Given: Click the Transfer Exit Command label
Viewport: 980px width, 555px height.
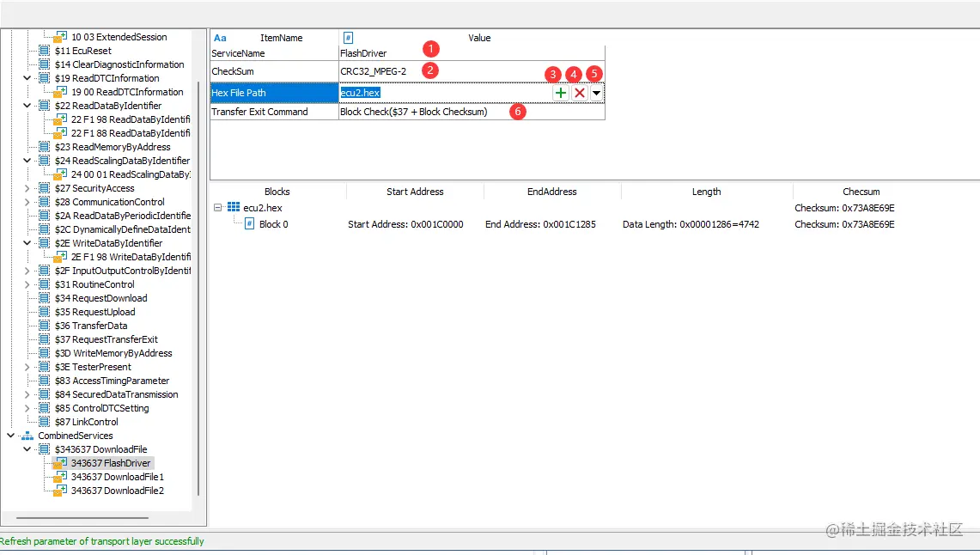Looking at the screenshot, I should coord(259,112).
